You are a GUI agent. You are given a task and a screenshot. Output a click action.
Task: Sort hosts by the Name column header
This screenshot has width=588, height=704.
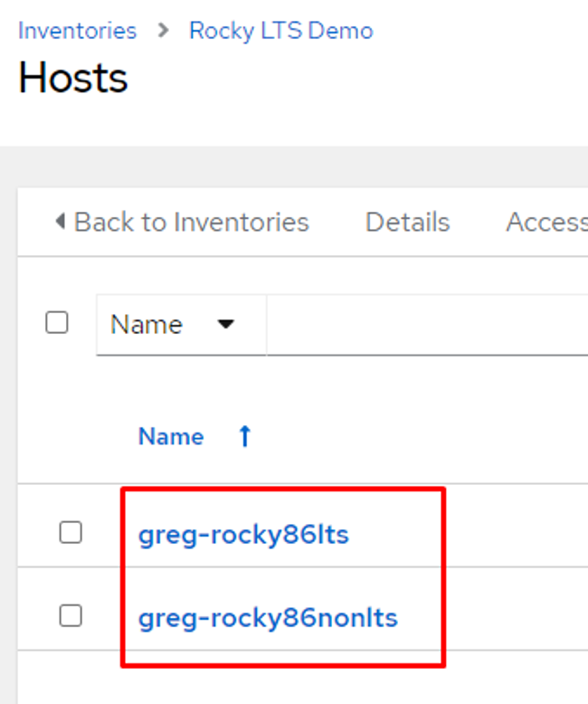tap(171, 436)
